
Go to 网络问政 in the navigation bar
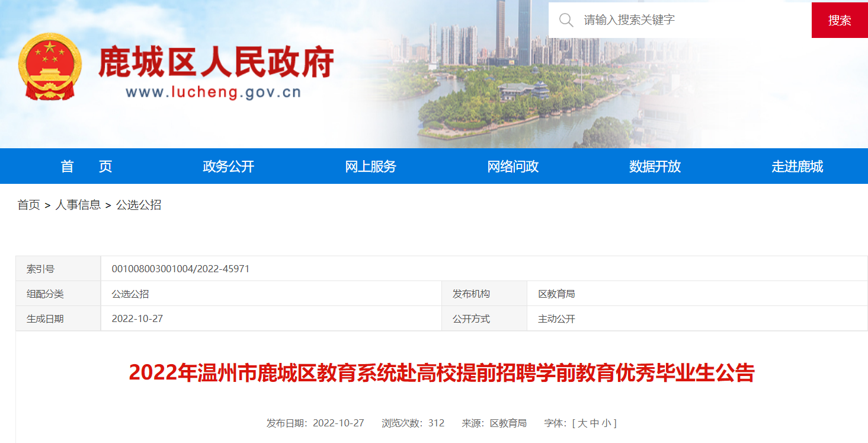(x=513, y=167)
